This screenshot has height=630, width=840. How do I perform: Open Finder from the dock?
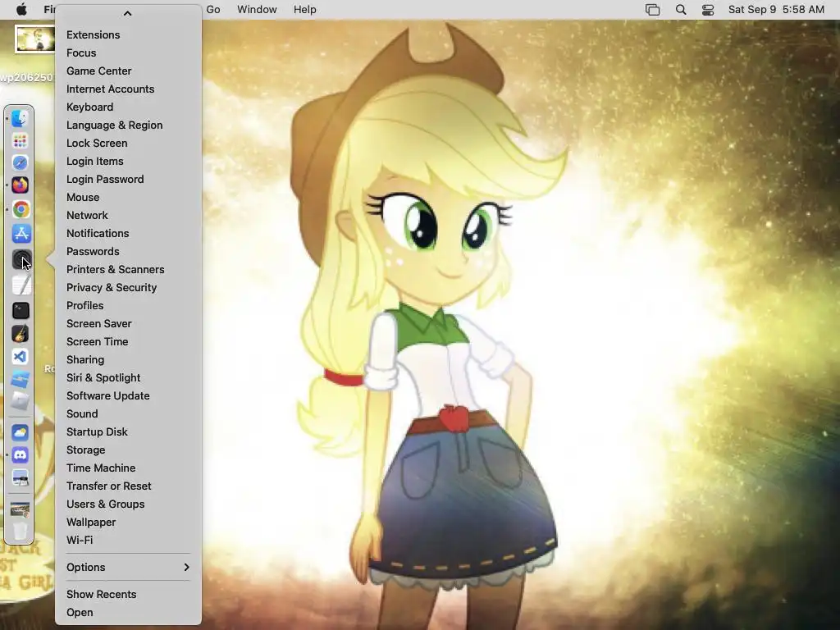pyautogui.click(x=20, y=118)
